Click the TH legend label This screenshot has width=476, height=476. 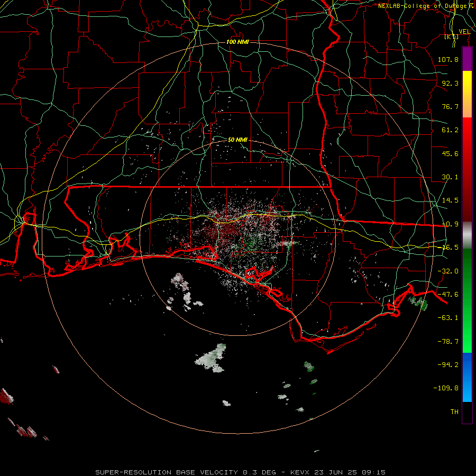[454, 411]
